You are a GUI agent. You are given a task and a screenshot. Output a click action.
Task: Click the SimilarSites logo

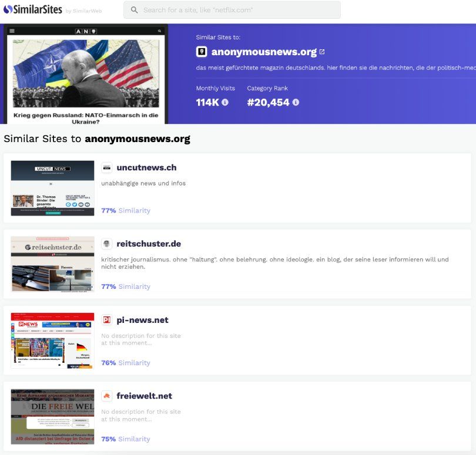tap(33, 9)
